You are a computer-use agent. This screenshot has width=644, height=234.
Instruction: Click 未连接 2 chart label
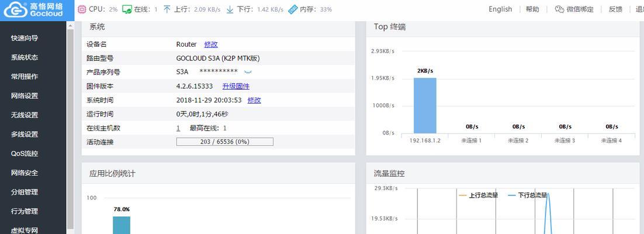(518, 140)
